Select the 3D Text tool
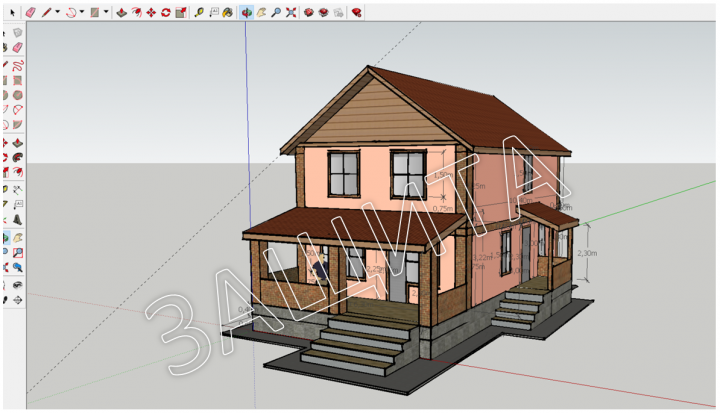The image size is (720, 413). tap(17, 220)
